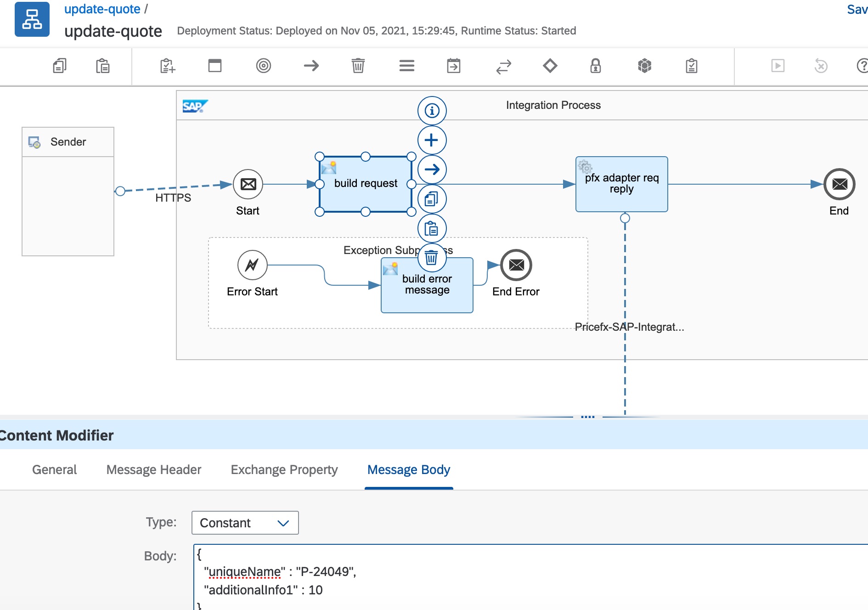Click the gateway diamond icon in toolbar
The height and width of the screenshot is (610, 868).
[550, 66]
